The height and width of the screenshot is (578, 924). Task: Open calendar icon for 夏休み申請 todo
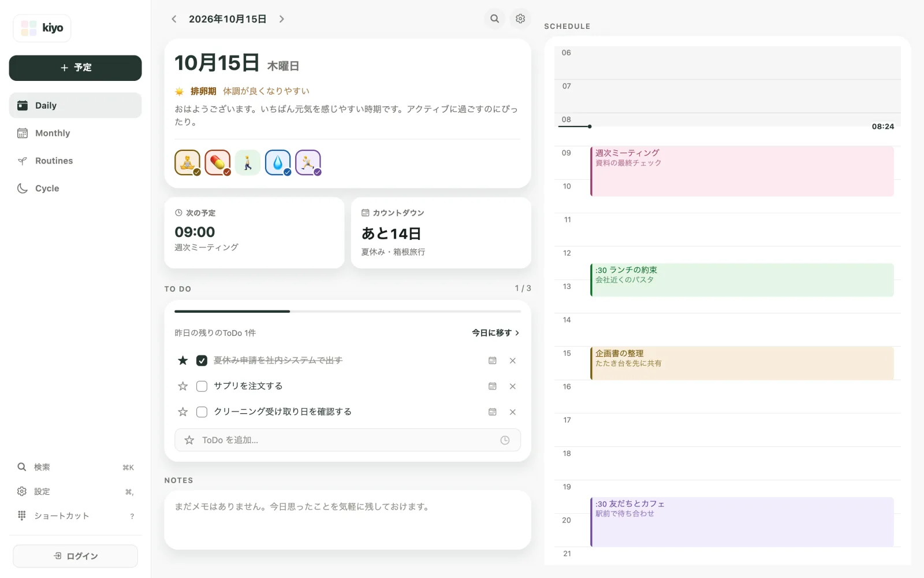(x=493, y=361)
